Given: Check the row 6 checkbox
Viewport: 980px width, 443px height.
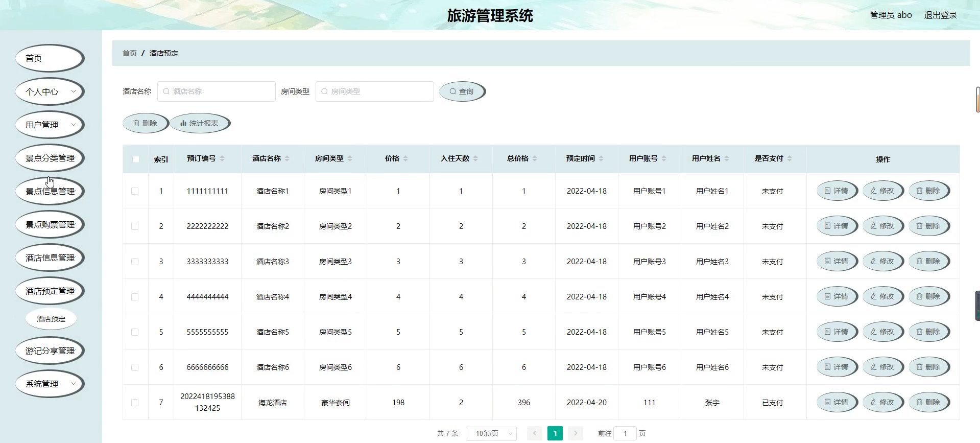Looking at the screenshot, I should click(x=135, y=367).
